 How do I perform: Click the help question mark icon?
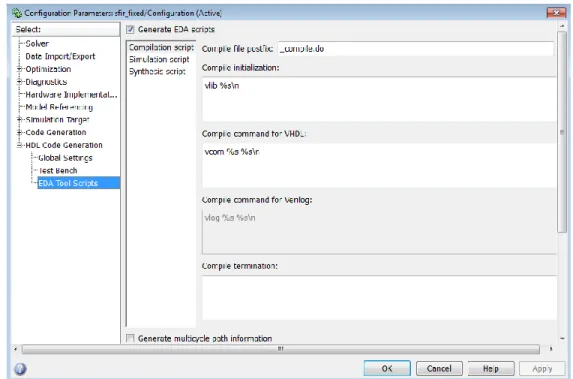(x=20, y=369)
